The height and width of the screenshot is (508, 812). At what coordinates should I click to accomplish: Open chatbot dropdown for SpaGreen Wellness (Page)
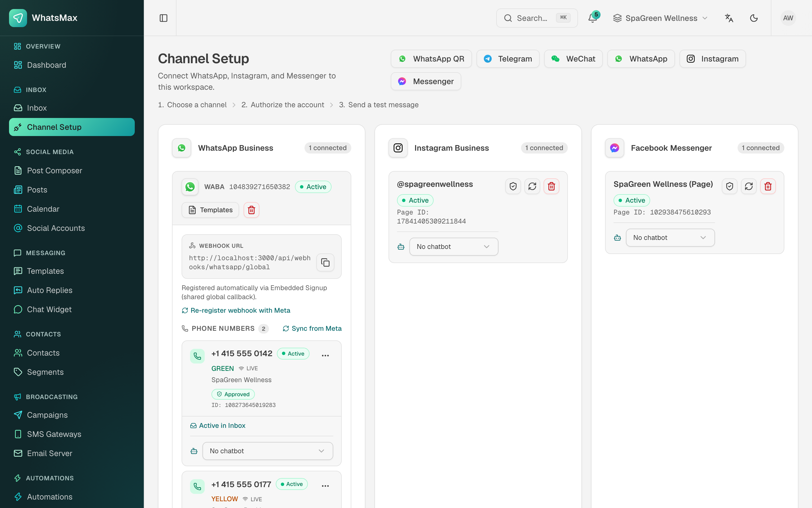click(670, 238)
